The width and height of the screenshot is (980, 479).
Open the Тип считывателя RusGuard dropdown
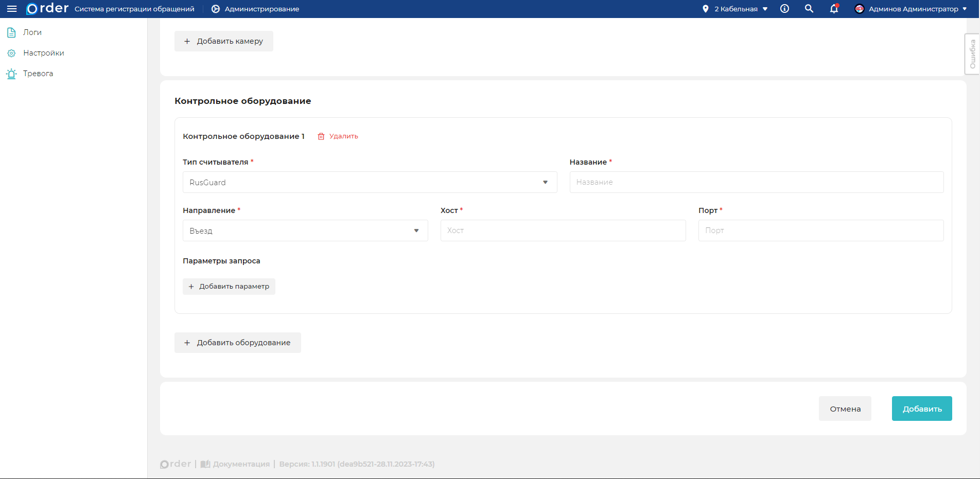coord(370,182)
